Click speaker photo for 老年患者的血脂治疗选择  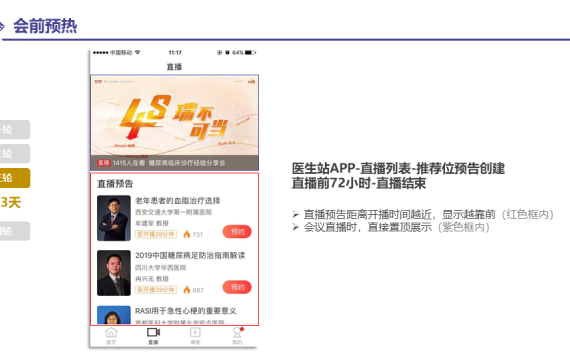[x=114, y=218]
